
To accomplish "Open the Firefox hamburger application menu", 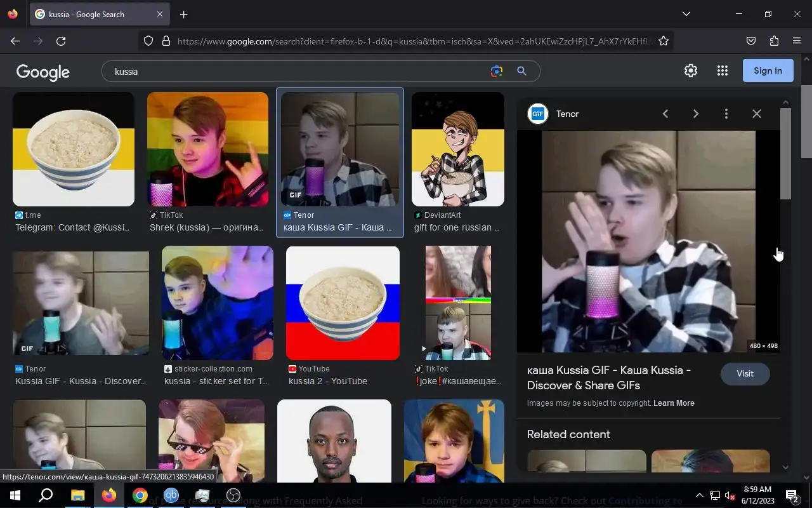I will [797, 41].
